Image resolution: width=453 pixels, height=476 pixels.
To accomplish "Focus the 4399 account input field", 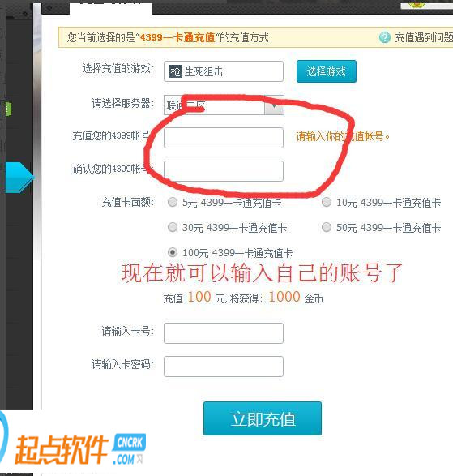I will (224, 138).
